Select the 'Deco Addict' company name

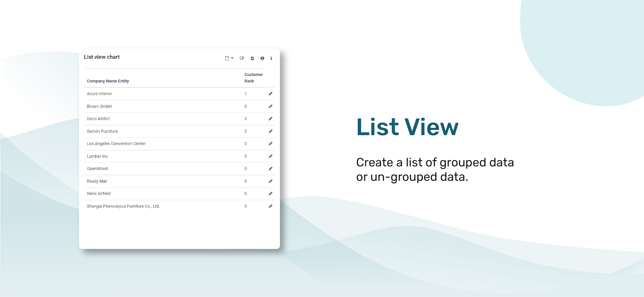click(x=98, y=119)
